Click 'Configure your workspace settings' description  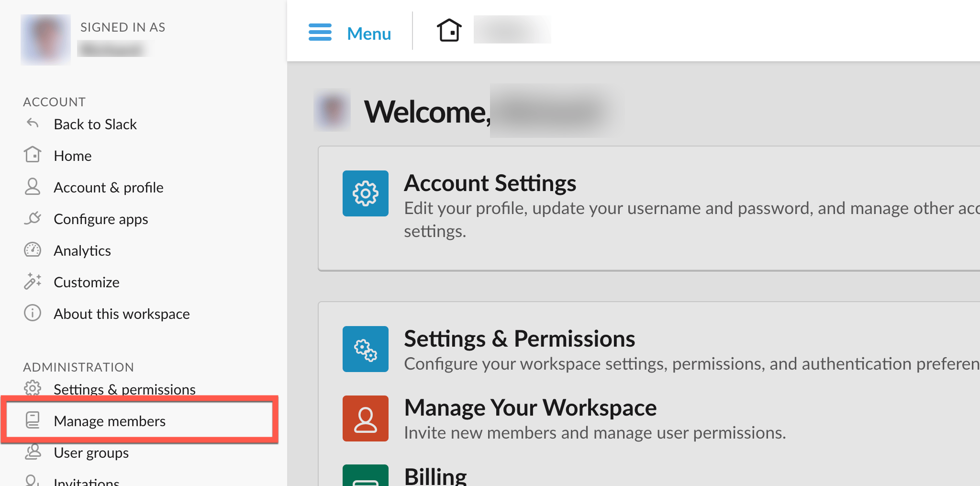[x=692, y=363]
